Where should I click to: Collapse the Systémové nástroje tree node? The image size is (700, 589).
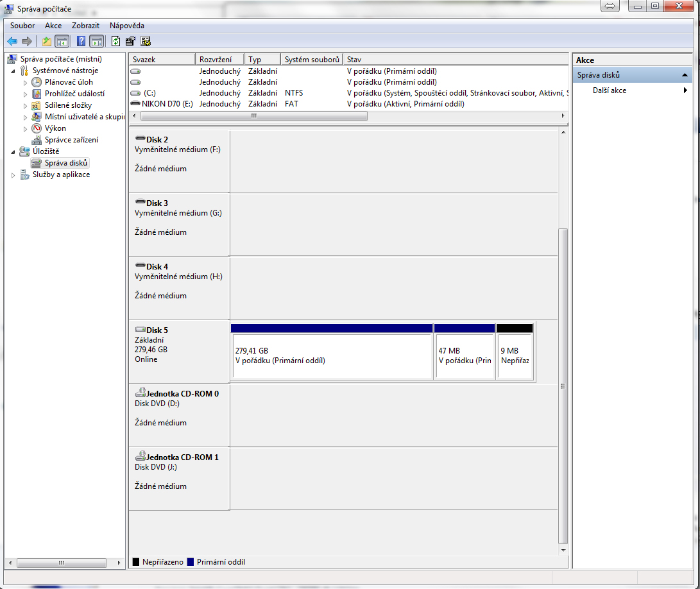pos(13,71)
